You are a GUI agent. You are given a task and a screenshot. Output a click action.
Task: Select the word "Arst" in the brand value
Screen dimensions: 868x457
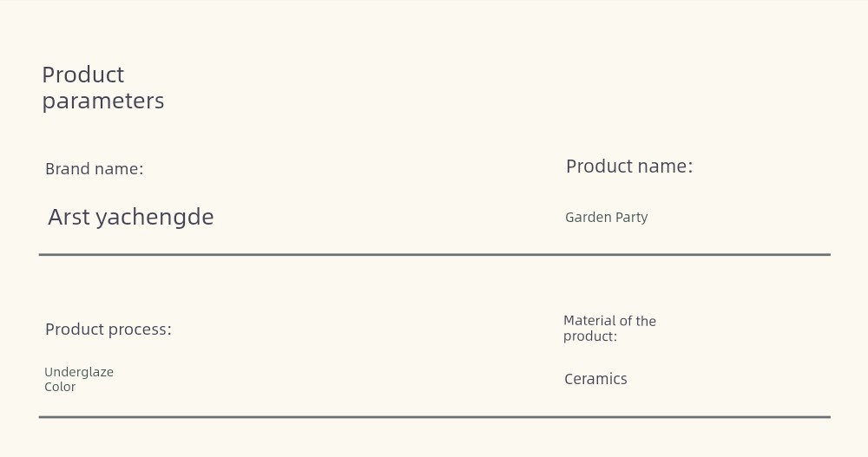click(69, 217)
